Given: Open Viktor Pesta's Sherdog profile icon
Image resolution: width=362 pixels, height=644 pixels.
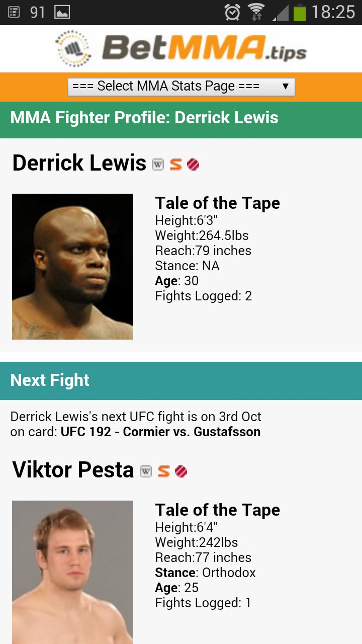Looking at the screenshot, I should pyautogui.click(x=163, y=471).
